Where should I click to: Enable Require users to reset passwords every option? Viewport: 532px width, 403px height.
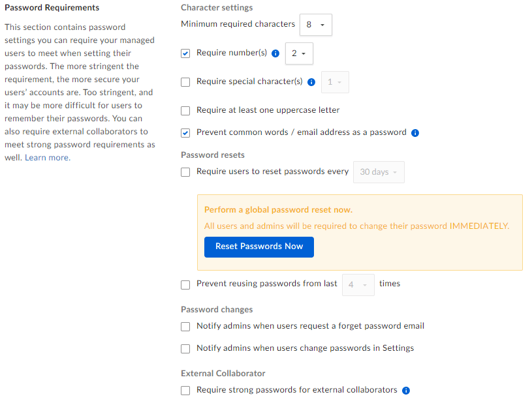click(185, 172)
